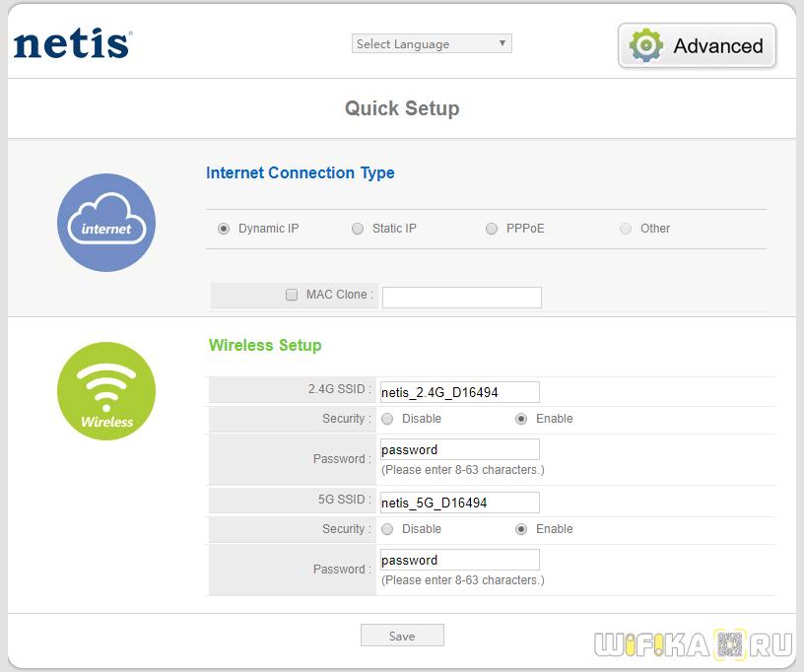The width and height of the screenshot is (804, 672).
Task: Click the netis logo
Action: (72, 43)
